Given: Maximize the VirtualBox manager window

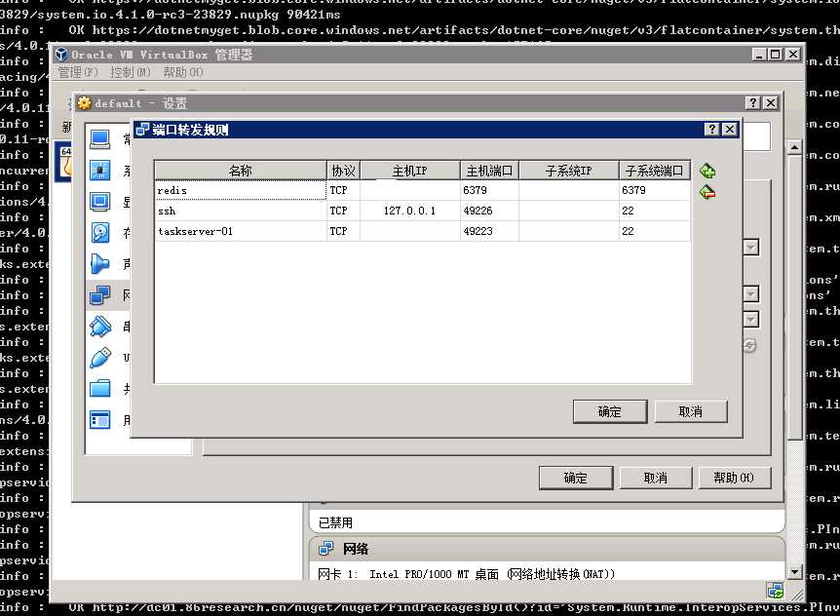Looking at the screenshot, I should tap(775, 55).
